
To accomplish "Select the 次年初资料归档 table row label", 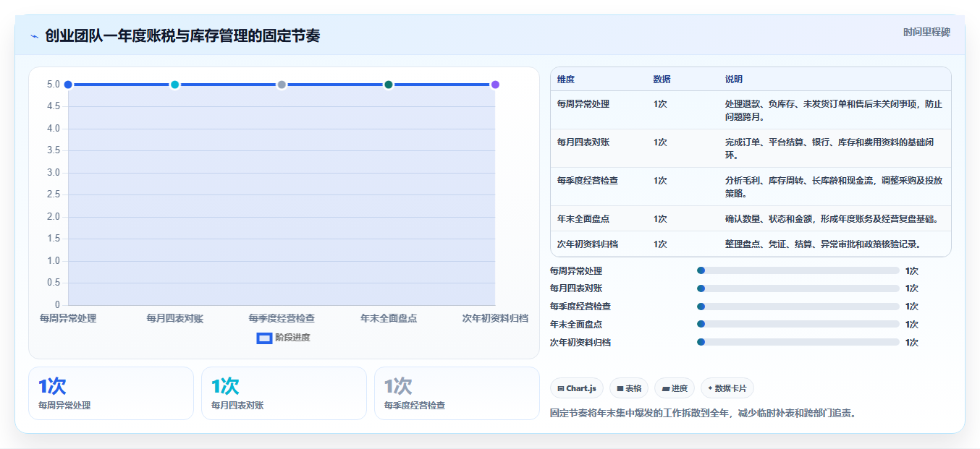I will 588,244.
